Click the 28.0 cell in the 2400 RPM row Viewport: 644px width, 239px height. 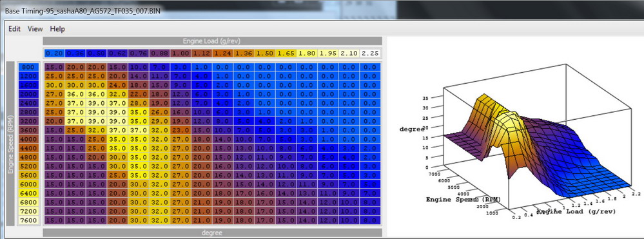[138, 103]
